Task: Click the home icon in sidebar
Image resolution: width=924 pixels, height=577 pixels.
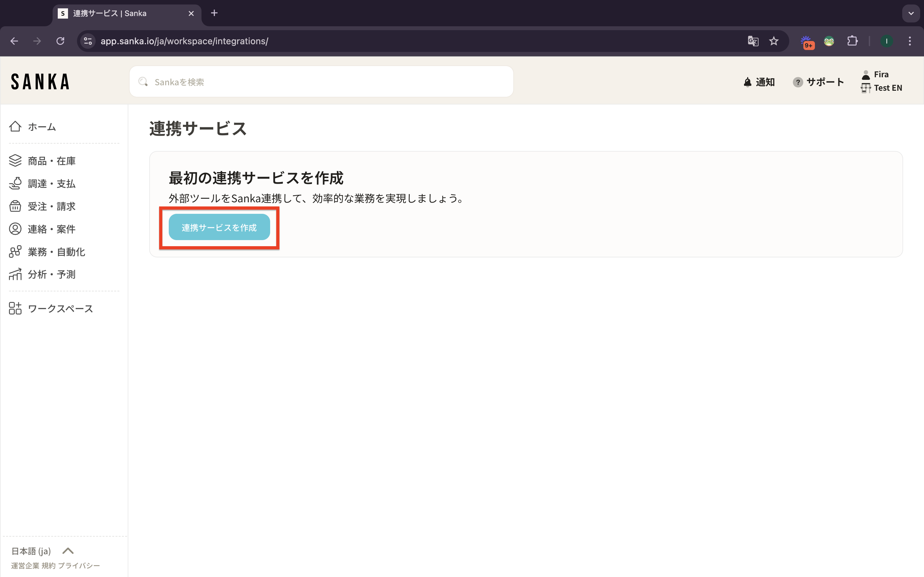Action: click(15, 126)
